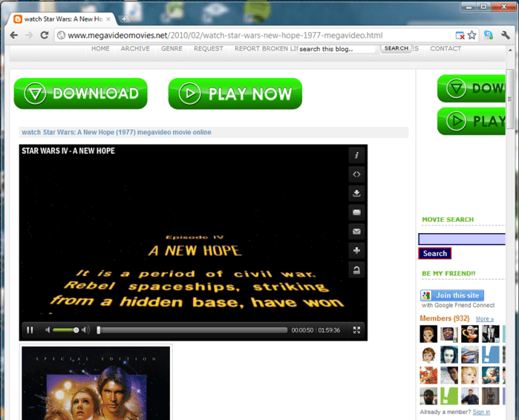Click the Join this site button
This screenshot has width=519, height=420.
point(452,295)
